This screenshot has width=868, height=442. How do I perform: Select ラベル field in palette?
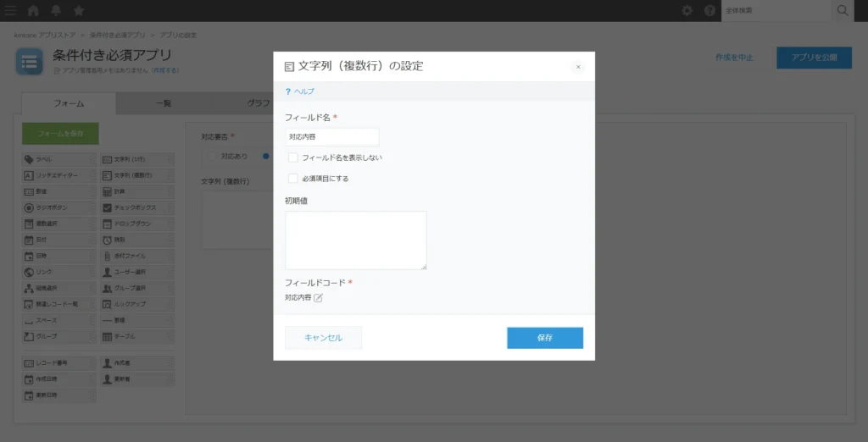[59, 159]
